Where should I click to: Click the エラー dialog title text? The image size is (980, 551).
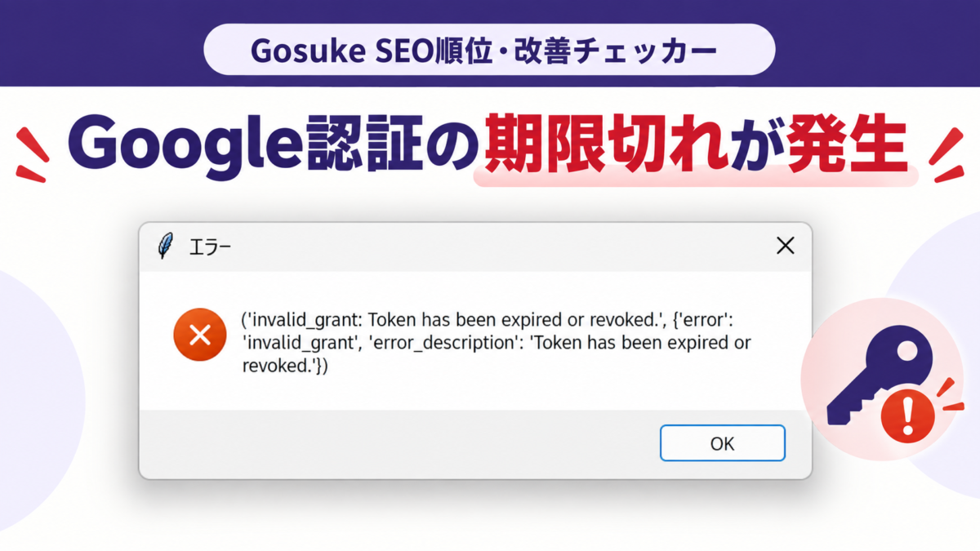click(x=209, y=247)
